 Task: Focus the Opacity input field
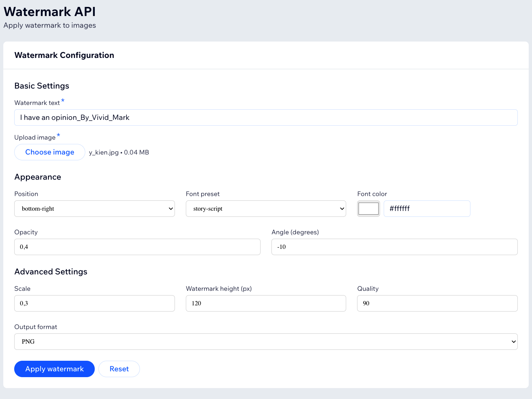(137, 247)
